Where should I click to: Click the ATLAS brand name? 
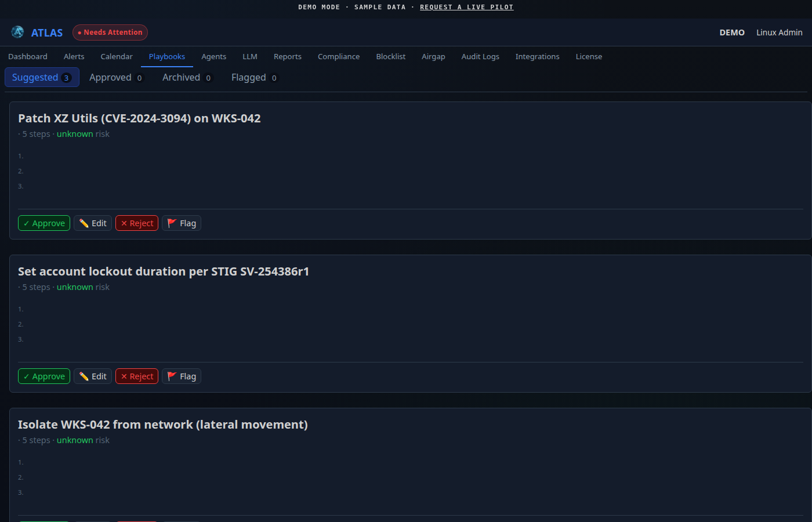click(47, 32)
